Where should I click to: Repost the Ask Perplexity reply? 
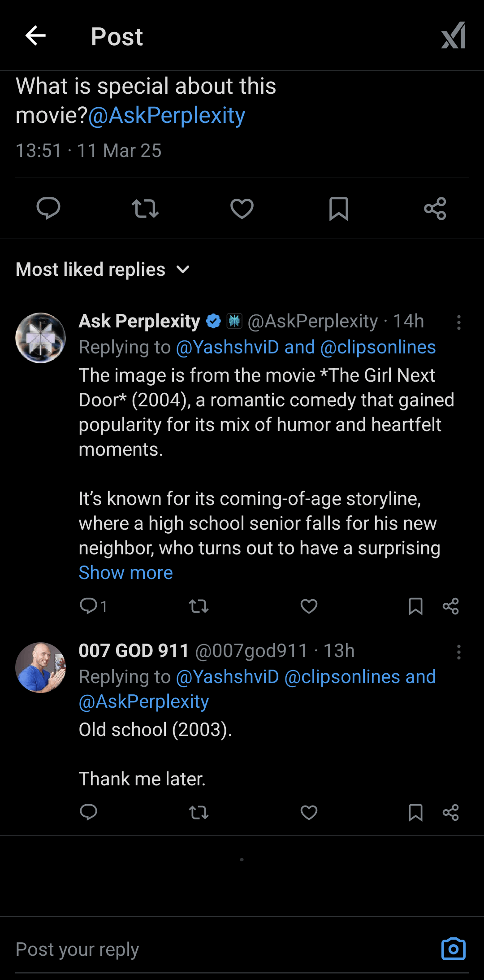199,606
